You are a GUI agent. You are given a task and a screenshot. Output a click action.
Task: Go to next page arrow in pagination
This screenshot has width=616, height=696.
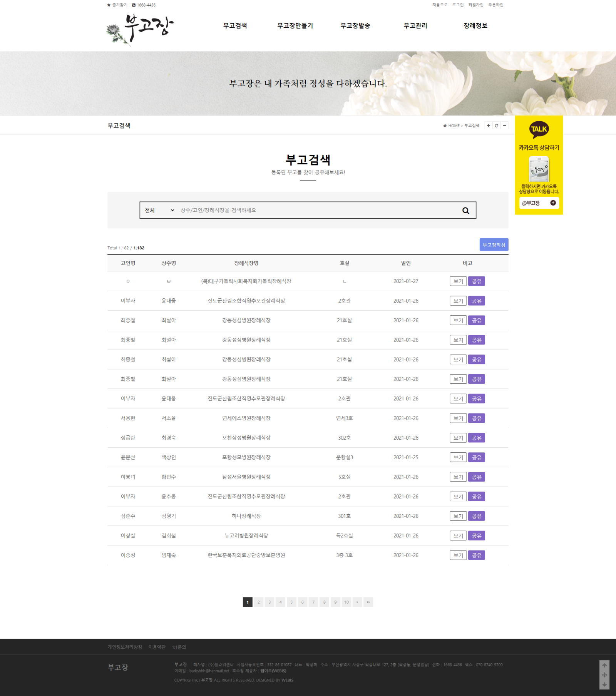point(357,602)
